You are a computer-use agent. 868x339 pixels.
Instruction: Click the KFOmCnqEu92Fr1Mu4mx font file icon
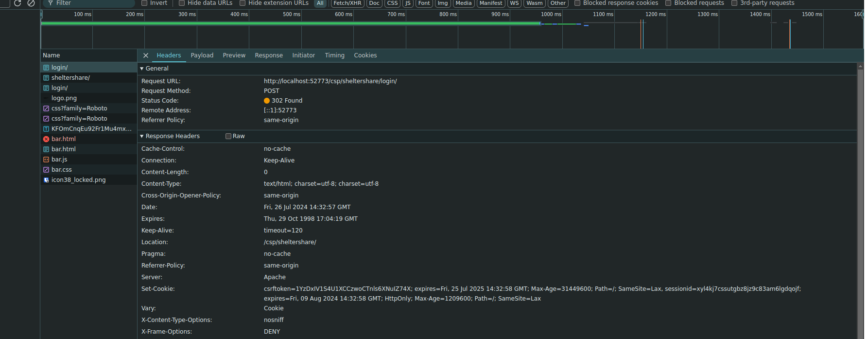tap(46, 129)
